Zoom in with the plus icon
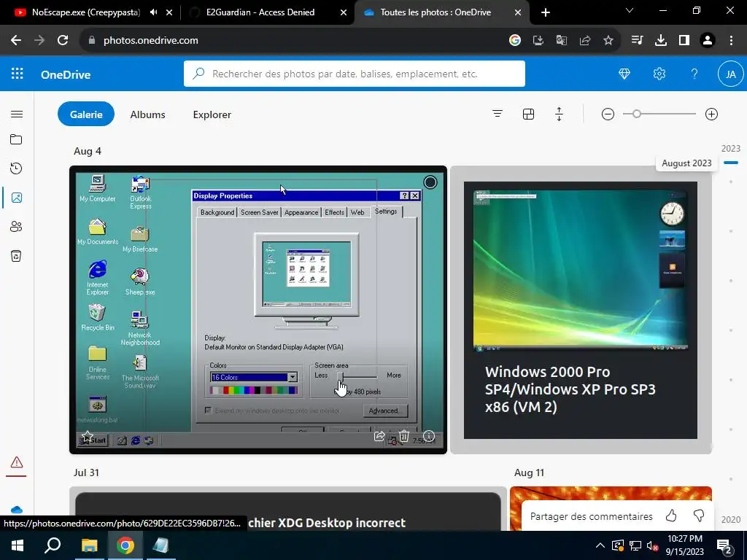The height and width of the screenshot is (560, 747). click(711, 114)
